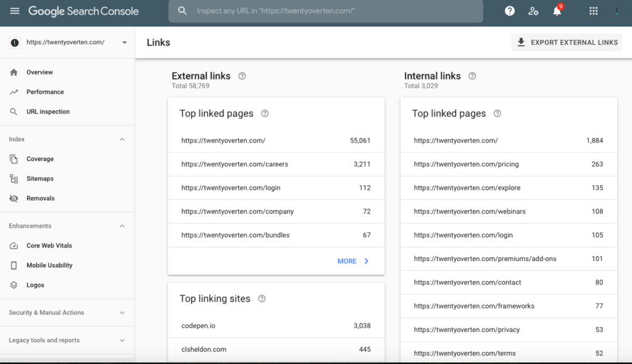
Task: Click the Help question mark in top bar
Action: point(509,11)
